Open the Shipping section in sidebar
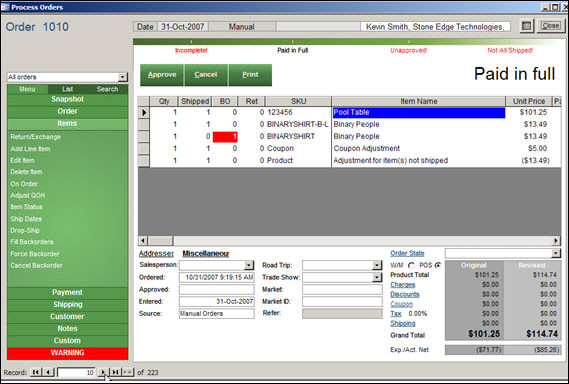 click(x=67, y=305)
